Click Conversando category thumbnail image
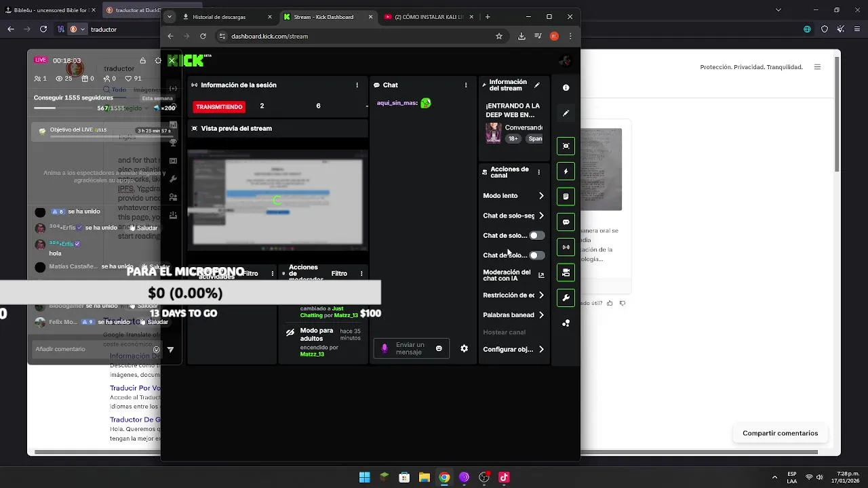The image size is (868, 488). (493, 133)
